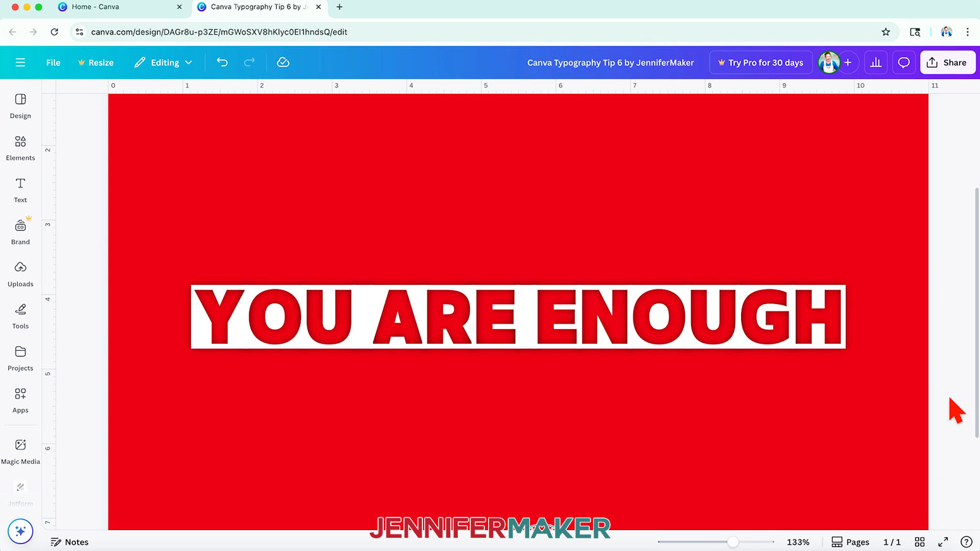View site information icon in address bar
The image size is (980, 551).
(x=80, y=32)
